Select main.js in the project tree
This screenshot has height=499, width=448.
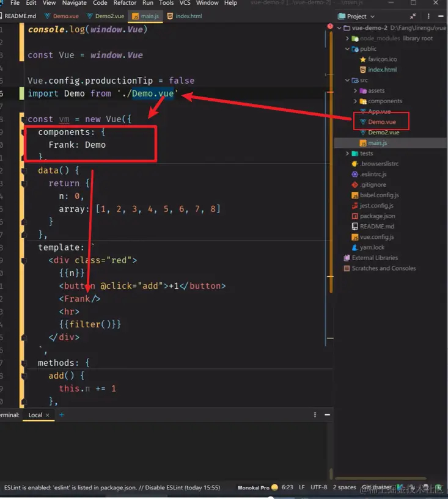(x=377, y=143)
